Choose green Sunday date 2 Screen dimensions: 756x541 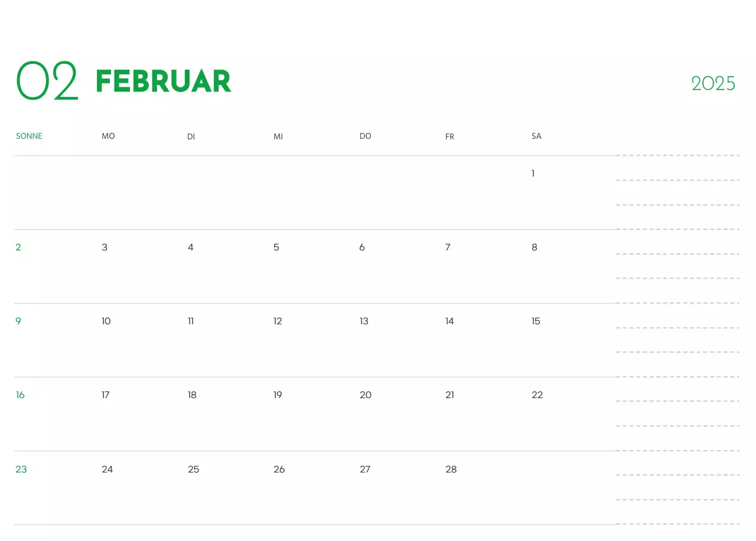(x=18, y=247)
